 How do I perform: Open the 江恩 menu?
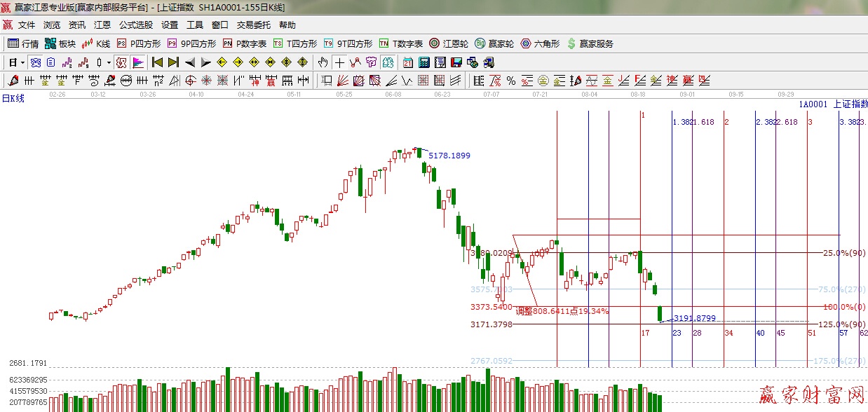tap(102, 25)
